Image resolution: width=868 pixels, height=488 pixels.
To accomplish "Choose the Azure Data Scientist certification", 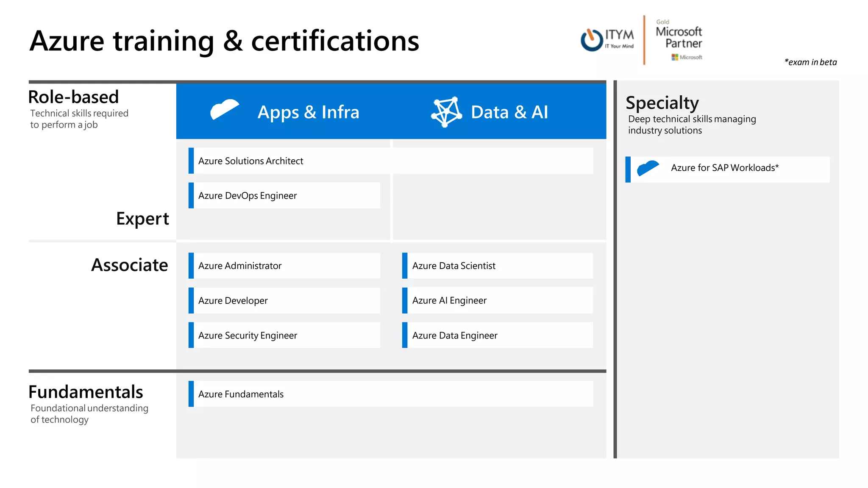I will (498, 266).
